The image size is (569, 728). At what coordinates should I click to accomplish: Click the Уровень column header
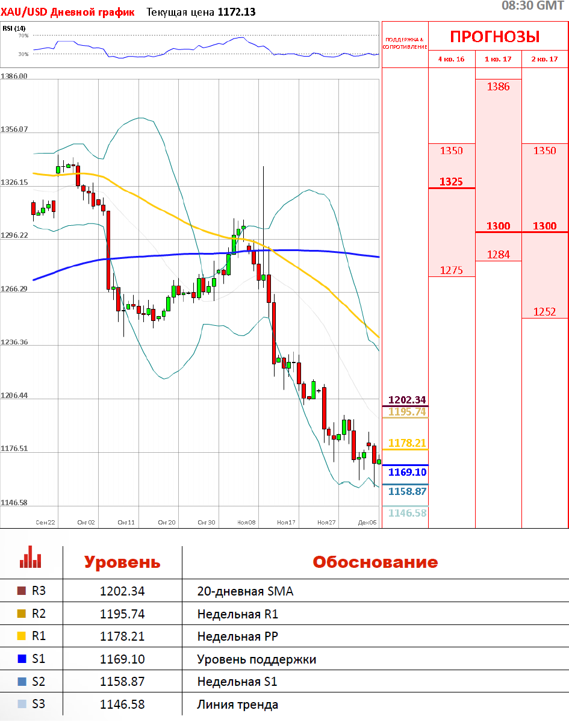(x=122, y=562)
